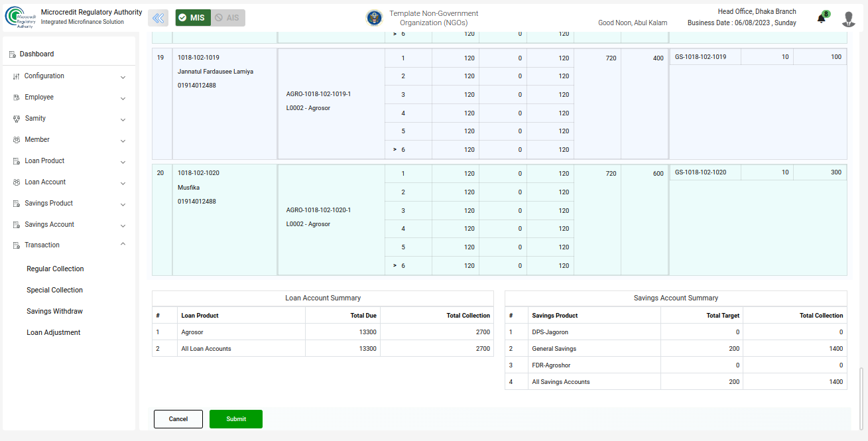Collapse Transaction menu chevron
The height and width of the screenshot is (441, 868).
(123, 245)
